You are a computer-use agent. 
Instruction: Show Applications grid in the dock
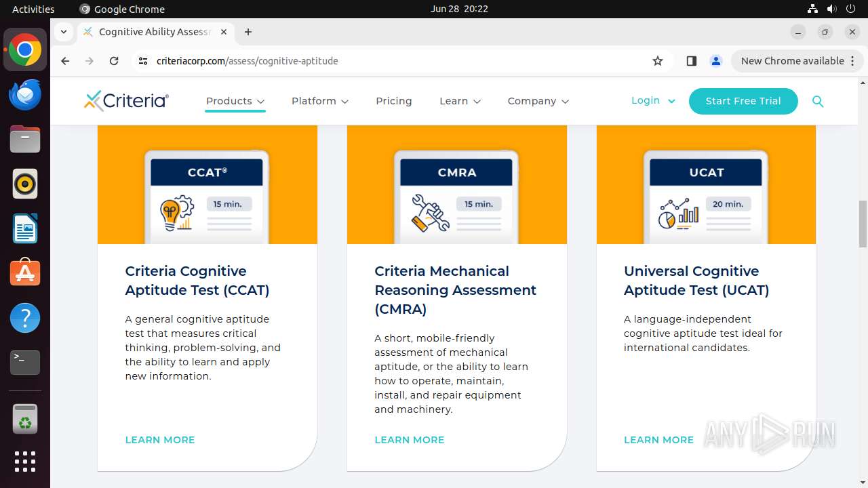coord(25,462)
